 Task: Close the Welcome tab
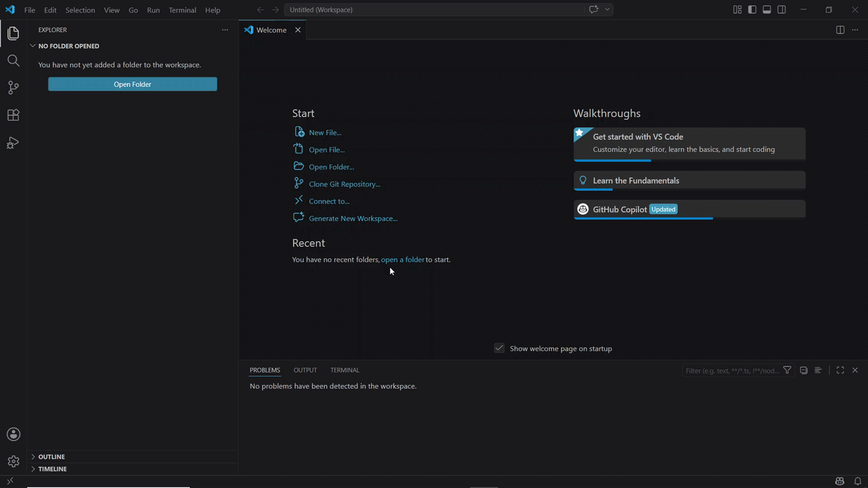298,30
